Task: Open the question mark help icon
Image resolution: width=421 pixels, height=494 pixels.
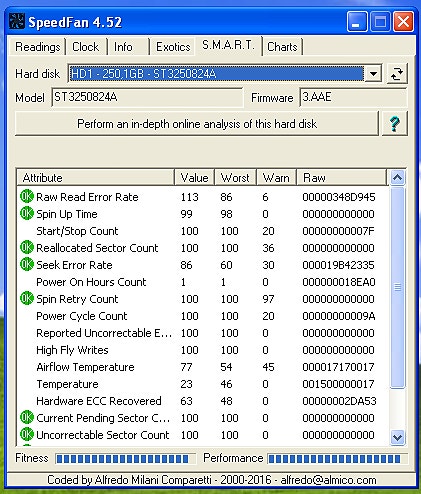Action: (395, 124)
